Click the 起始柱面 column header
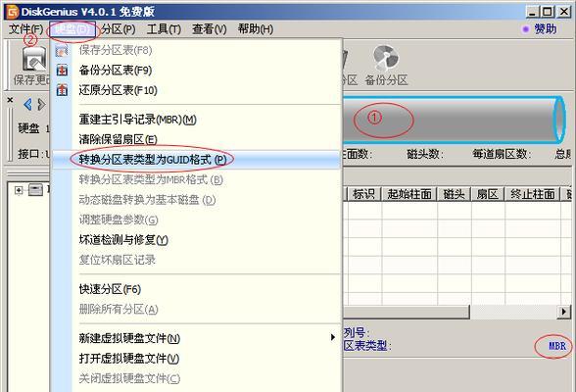This screenshot has width=576, height=392. tap(408, 194)
